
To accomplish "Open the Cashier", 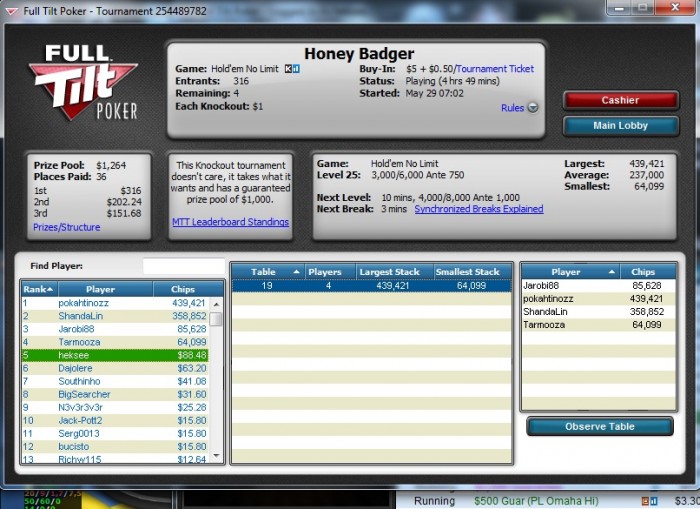I will [x=621, y=100].
